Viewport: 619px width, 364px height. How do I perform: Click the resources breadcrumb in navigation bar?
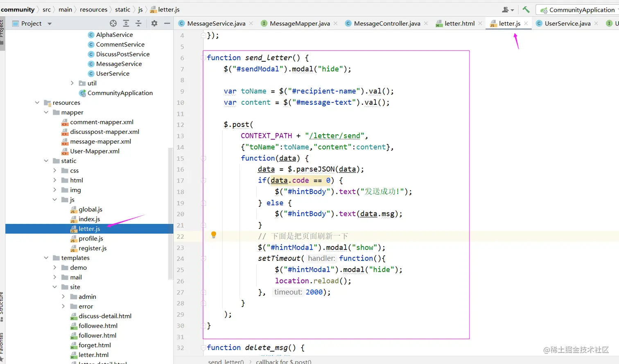(x=93, y=9)
